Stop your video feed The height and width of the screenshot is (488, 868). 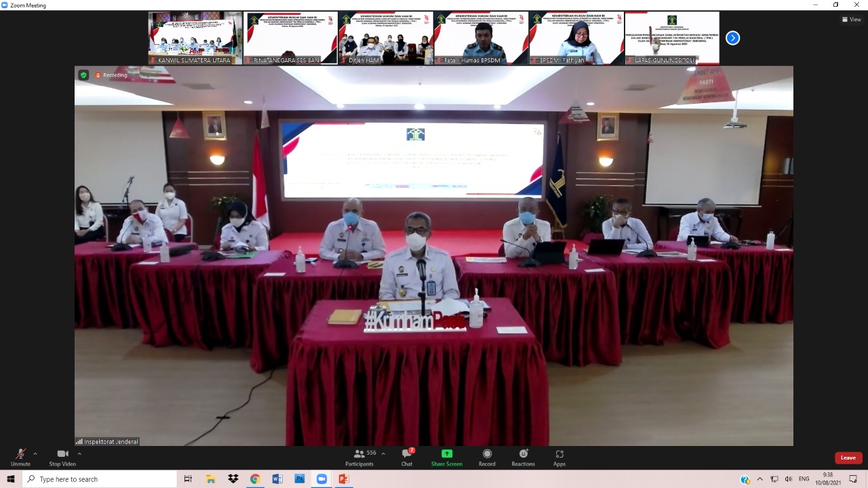[x=62, y=457]
